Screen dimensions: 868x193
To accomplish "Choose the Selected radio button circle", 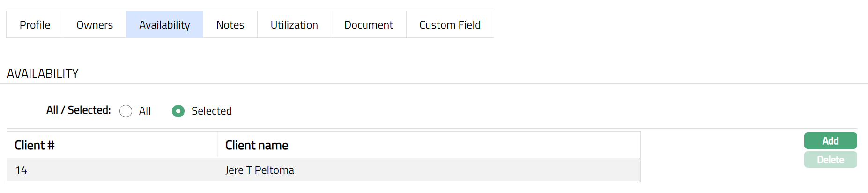I will pyautogui.click(x=178, y=111).
